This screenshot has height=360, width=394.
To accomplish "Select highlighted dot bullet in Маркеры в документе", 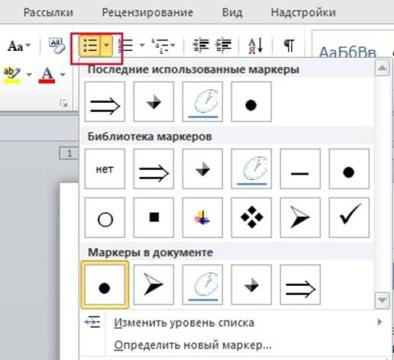I will tap(105, 285).
